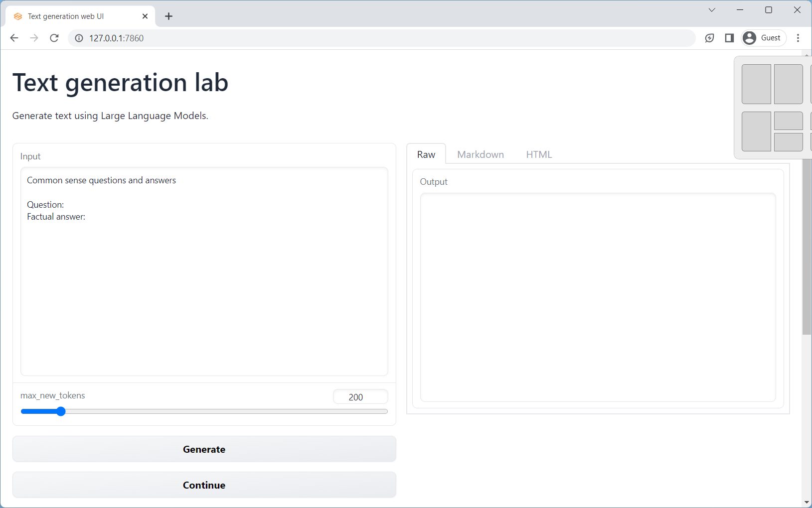Click the max_new_tokens slider handle
This screenshot has width=812, height=508.
pos(61,411)
